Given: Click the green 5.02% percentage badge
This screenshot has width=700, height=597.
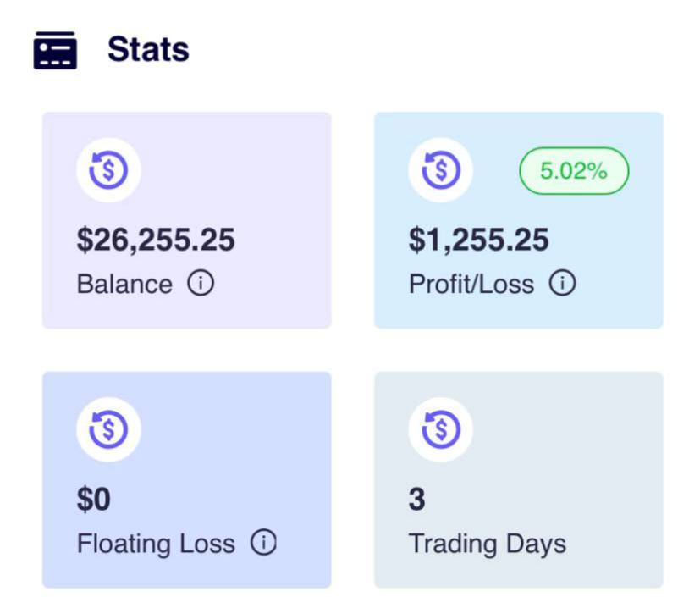Looking at the screenshot, I should pyautogui.click(x=574, y=170).
